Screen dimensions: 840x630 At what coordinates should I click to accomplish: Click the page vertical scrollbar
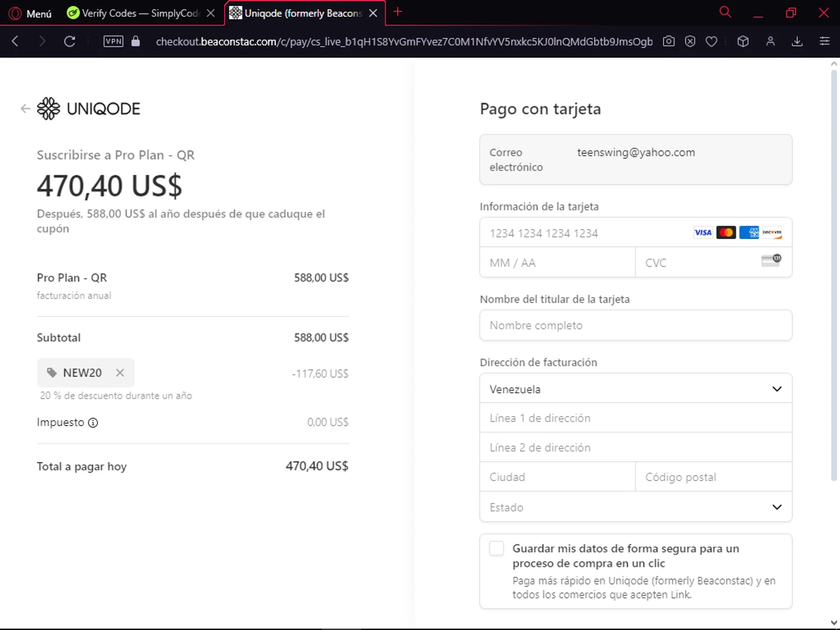coord(834,274)
